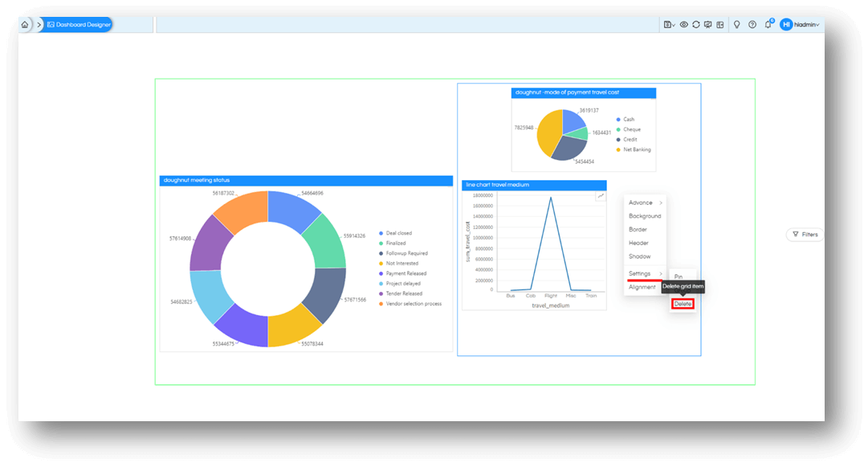Click the 54682825 doughnut label
The height and width of the screenshot is (463, 868).
(181, 302)
